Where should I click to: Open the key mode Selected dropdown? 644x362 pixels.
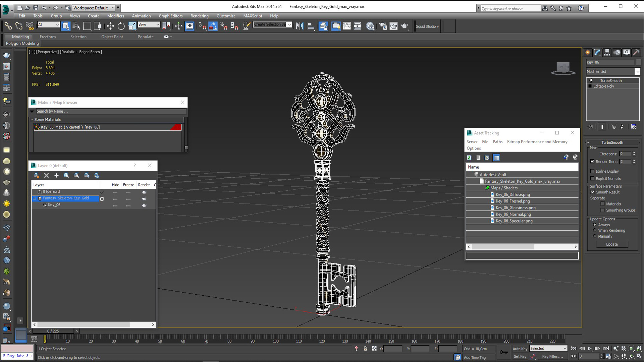click(x=548, y=349)
